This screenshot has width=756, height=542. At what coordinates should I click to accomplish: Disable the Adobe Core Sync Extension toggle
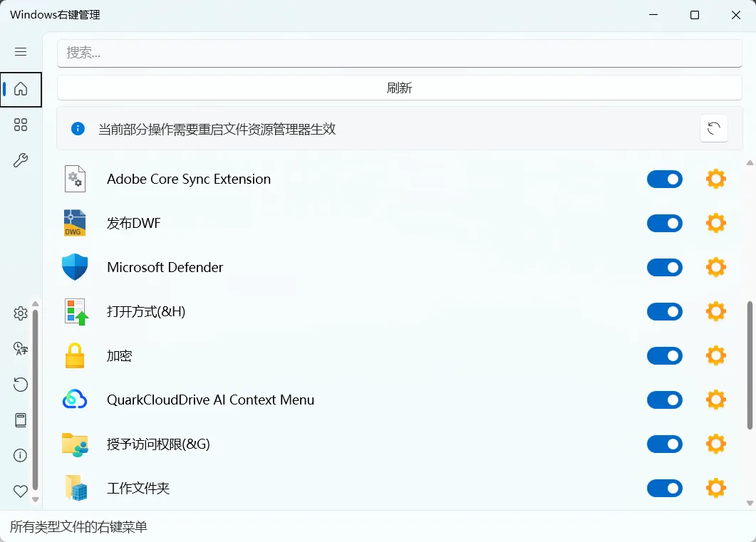point(664,179)
